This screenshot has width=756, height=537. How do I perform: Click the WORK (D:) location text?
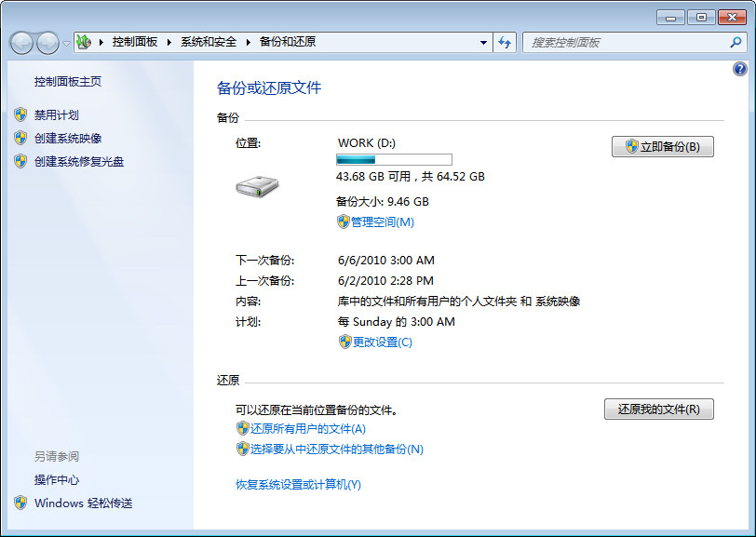point(367,143)
